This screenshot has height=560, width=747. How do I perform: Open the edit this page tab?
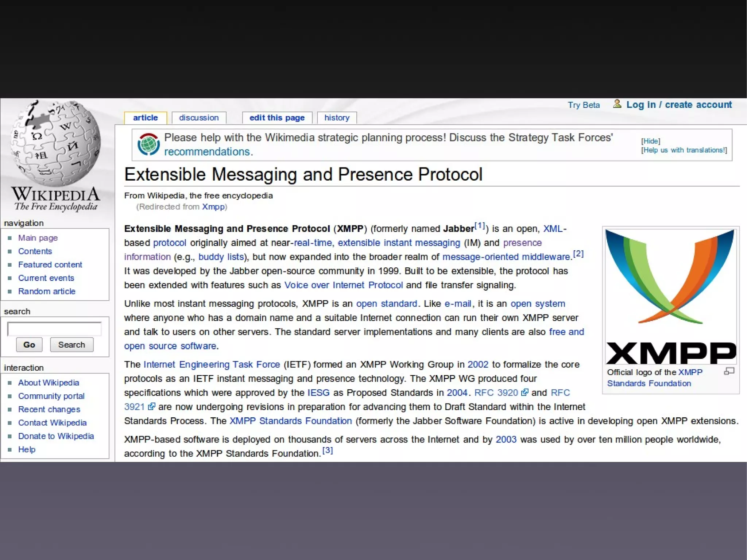click(x=277, y=118)
